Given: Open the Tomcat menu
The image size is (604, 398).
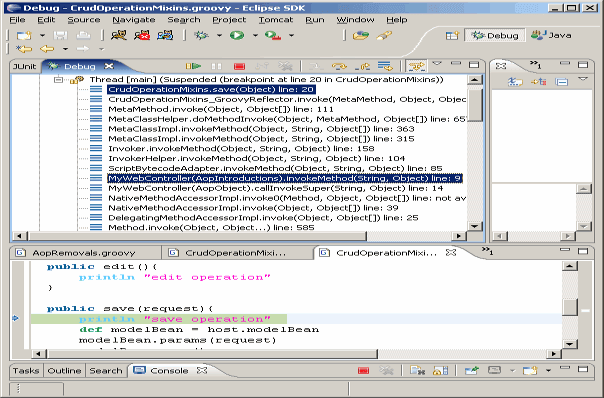Looking at the screenshot, I should [x=276, y=20].
